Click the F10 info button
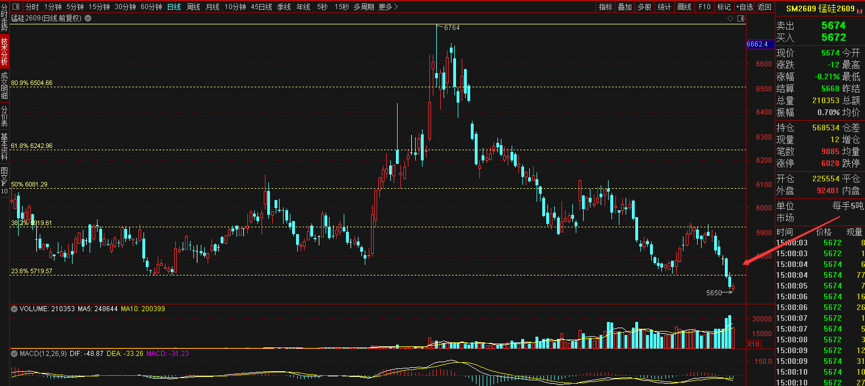Viewport: 865px width, 386px height. (x=704, y=7)
